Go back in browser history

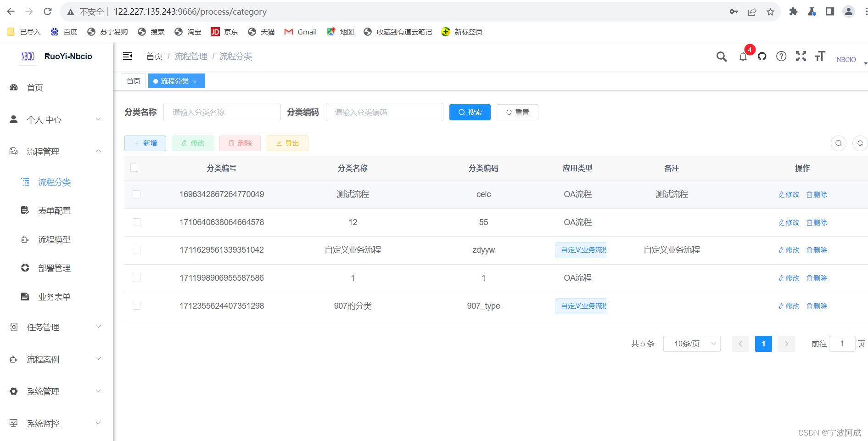[11, 11]
